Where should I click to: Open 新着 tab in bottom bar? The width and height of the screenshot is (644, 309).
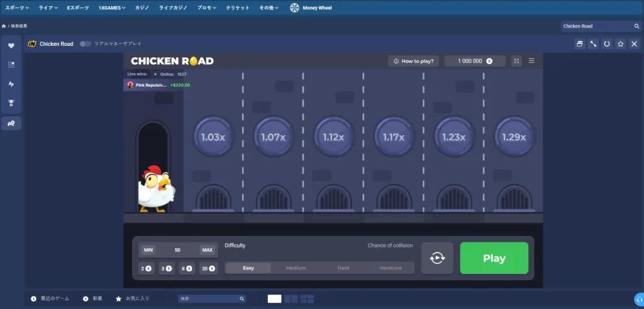[92, 299]
